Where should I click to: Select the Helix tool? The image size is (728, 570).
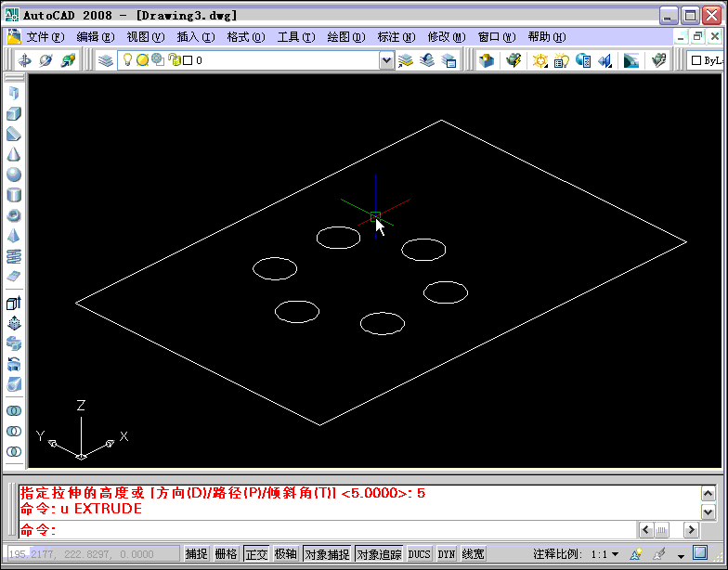14,256
